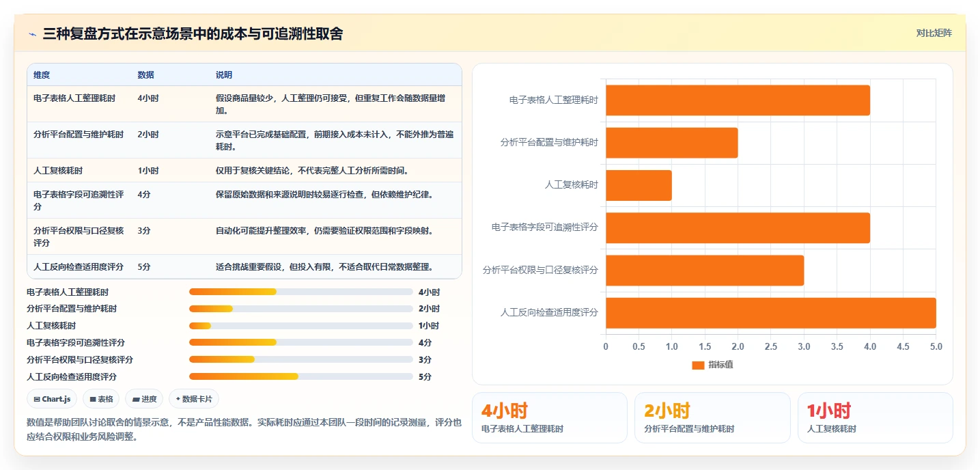The height and width of the screenshot is (470, 980).
Task: Click the chart bar for 分析平台配置与维护耗时
Action: pyautogui.click(x=671, y=143)
